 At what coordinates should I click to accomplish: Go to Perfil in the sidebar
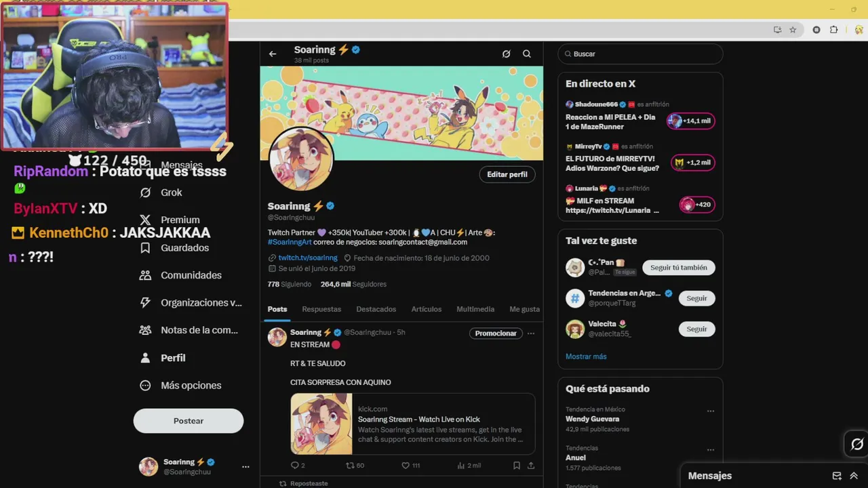162,358
